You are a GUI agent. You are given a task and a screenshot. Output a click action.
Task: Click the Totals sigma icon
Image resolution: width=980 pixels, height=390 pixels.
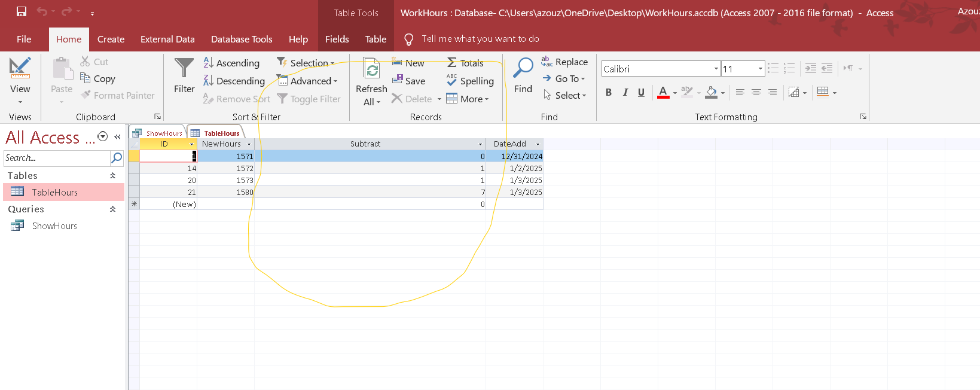click(x=452, y=63)
